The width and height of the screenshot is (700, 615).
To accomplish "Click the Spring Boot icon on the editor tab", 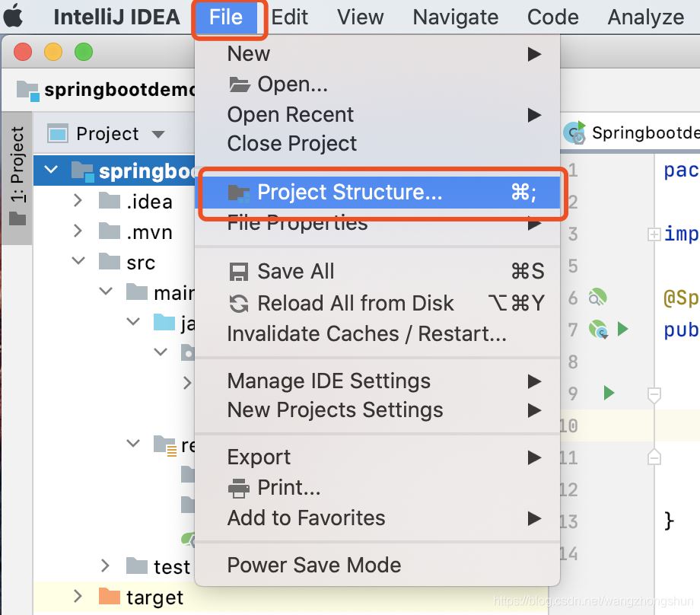I will (x=575, y=132).
